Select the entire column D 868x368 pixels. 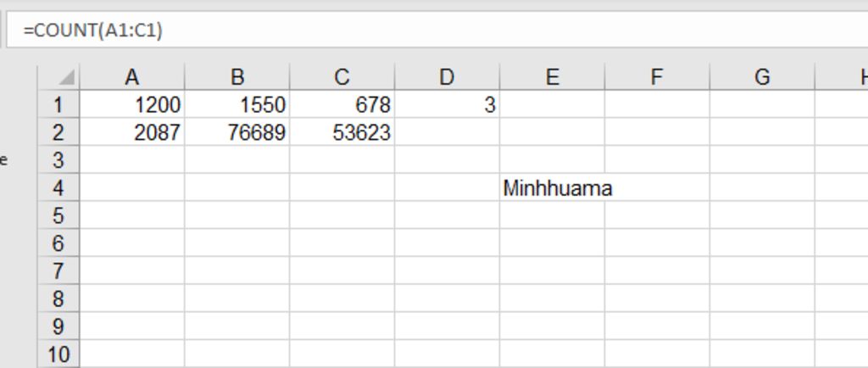click(x=447, y=77)
